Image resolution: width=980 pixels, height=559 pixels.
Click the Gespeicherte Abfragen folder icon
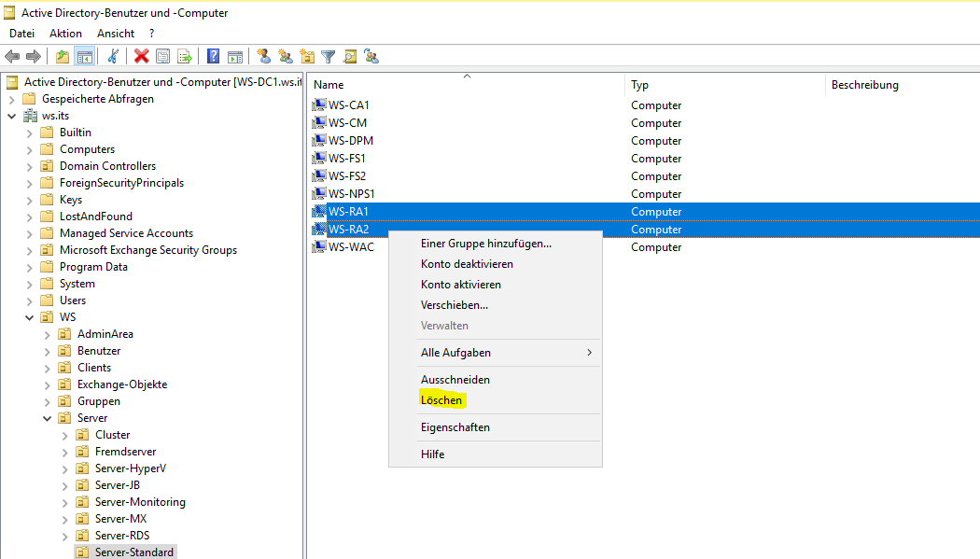click(x=29, y=99)
